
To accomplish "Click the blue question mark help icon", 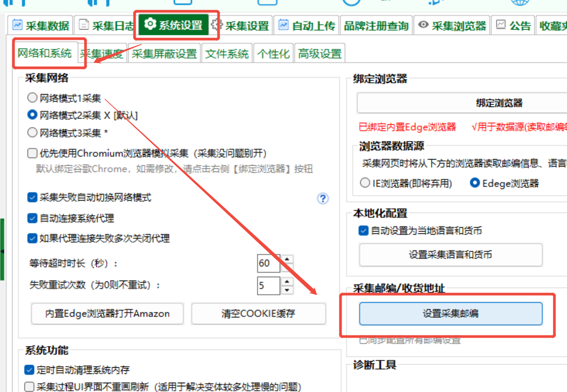I will 323,198.
